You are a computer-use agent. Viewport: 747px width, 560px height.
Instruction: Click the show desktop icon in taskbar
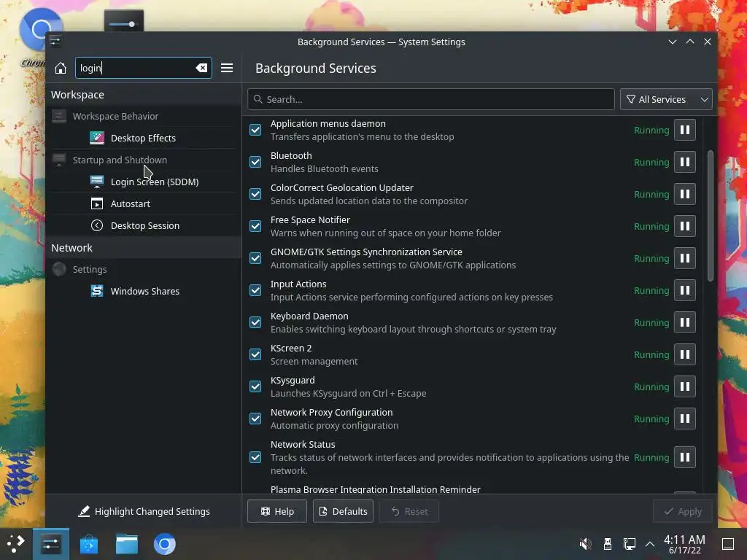(x=728, y=544)
